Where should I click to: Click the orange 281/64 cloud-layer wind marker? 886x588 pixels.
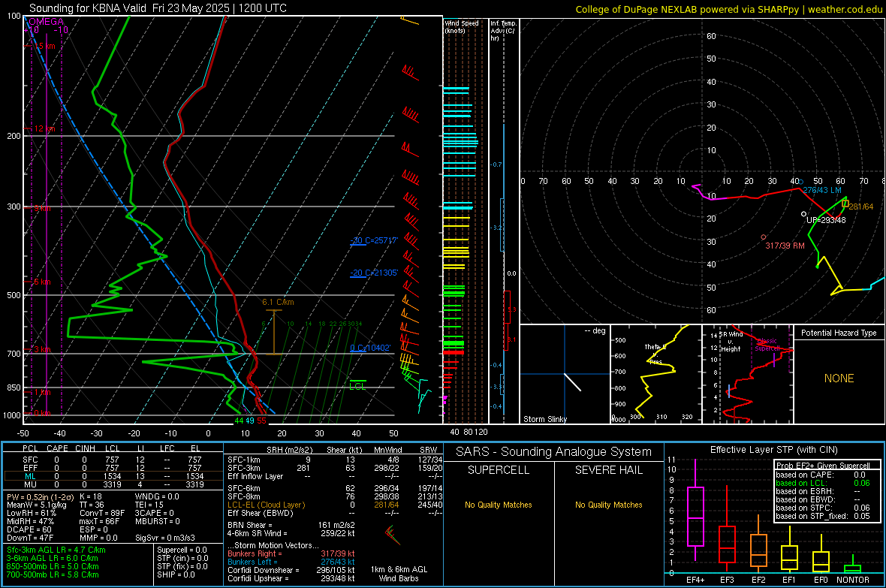point(845,204)
